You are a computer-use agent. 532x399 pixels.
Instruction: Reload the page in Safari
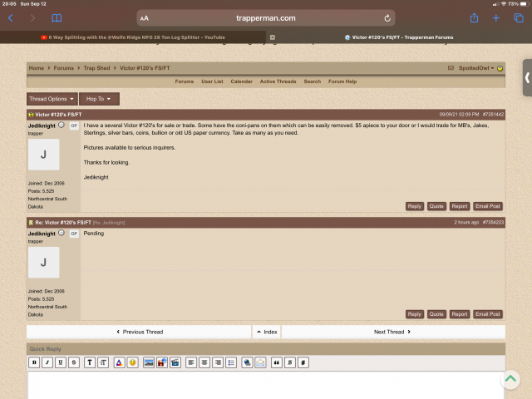(x=387, y=17)
